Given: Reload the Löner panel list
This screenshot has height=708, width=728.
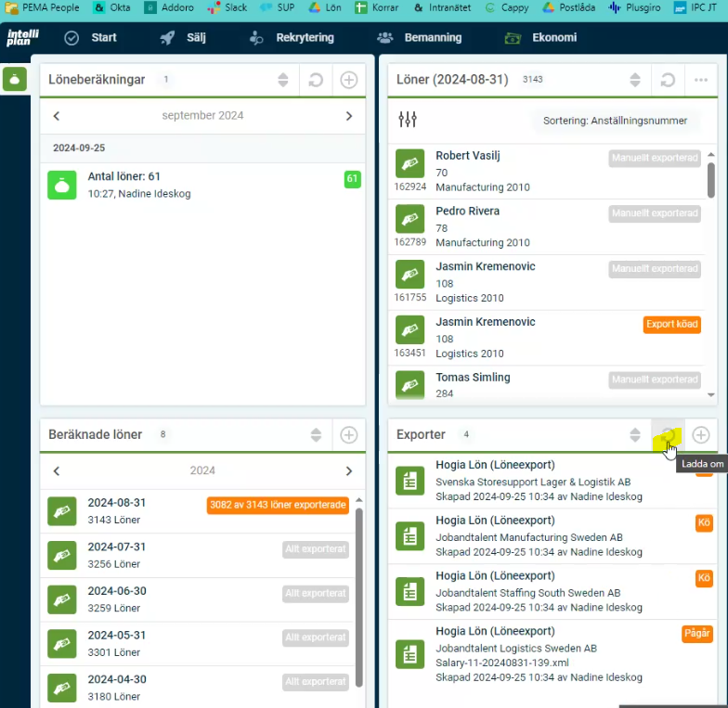Looking at the screenshot, I should (x=668, y=80).
